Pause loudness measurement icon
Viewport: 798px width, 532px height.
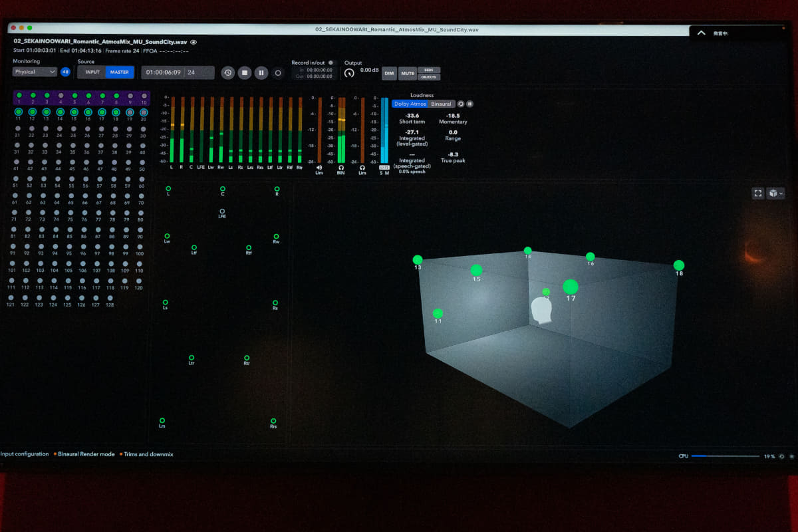click(469, 104)
